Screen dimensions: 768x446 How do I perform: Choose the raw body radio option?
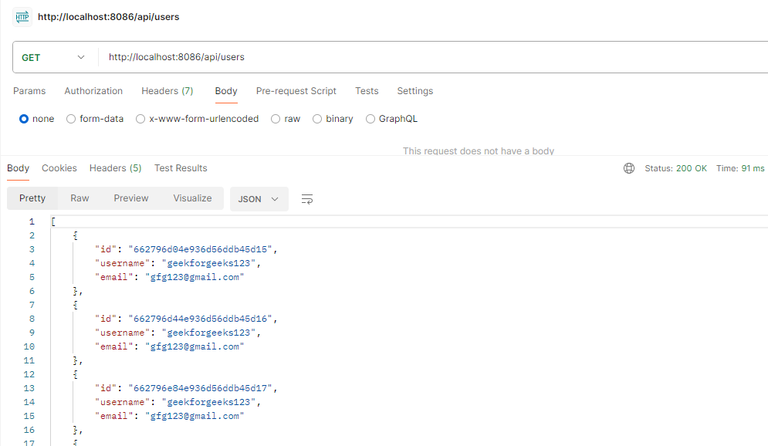[x=276, y=119]
